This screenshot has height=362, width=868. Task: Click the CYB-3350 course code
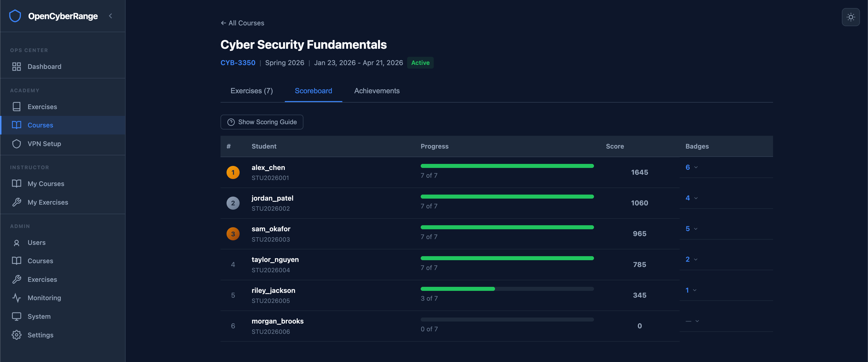click(x=238, y=63)
